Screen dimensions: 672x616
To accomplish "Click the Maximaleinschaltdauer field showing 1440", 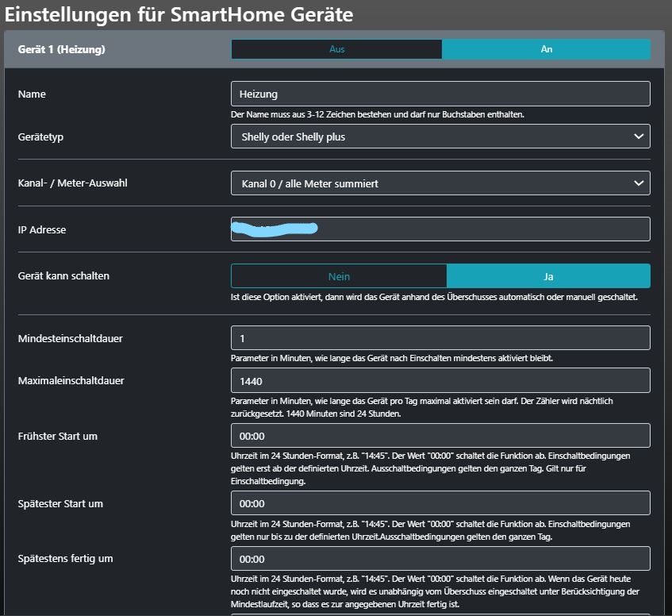I will [x=440, y=380].
